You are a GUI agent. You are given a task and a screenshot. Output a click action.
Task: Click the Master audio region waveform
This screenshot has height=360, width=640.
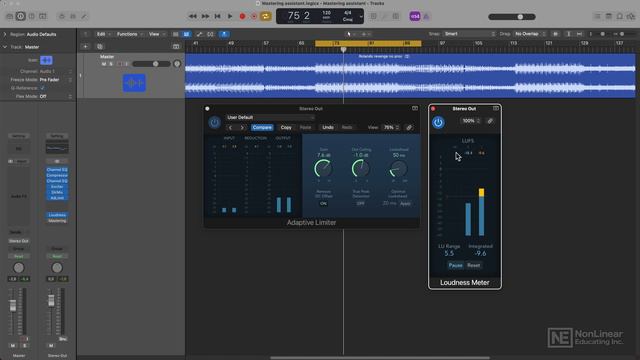(x=410, y=76)
